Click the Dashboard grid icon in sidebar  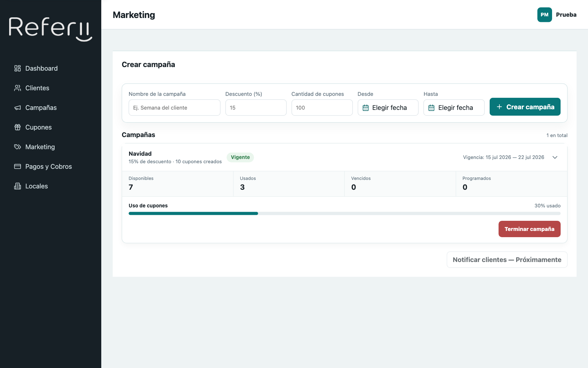coord(18,68)
